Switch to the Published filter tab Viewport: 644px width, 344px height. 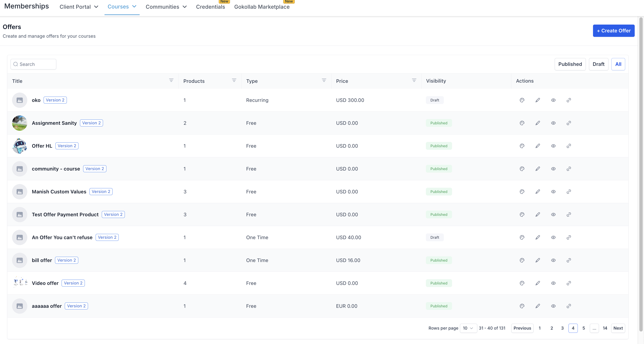click(x=570, y=64)
